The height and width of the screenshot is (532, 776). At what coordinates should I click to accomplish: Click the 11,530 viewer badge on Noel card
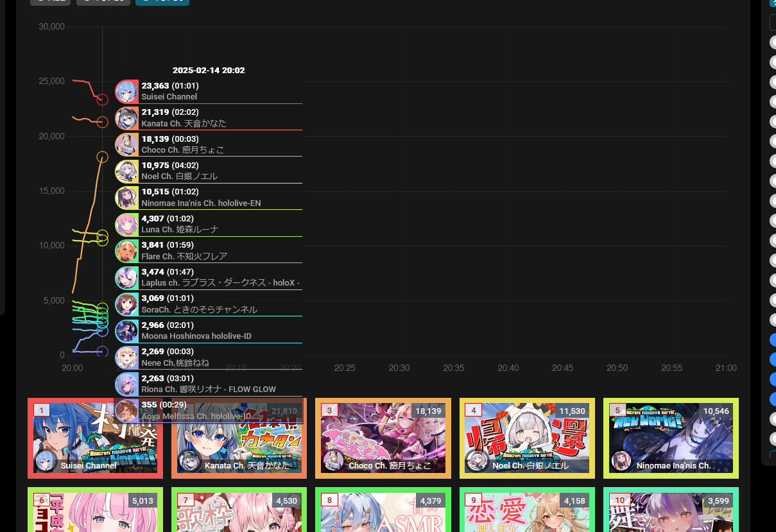coord(573,411)
